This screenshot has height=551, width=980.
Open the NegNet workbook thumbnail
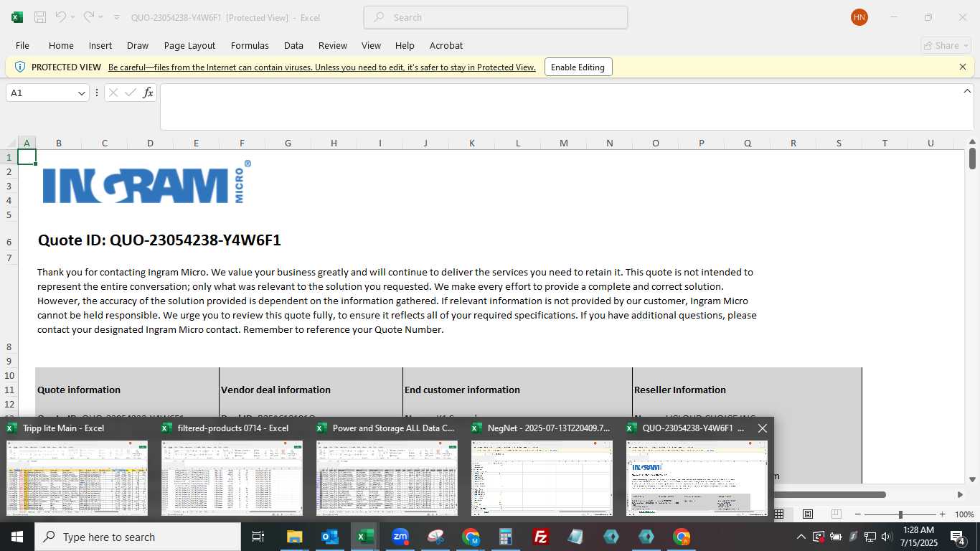pos(542,478)
